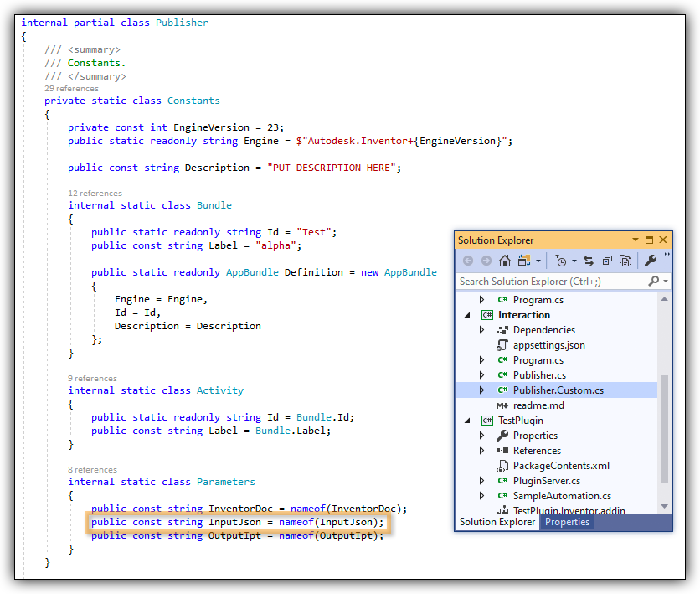Click the Solution Explorer vertical scrollbar thumb
Screen dimensions: 700x594
tap(664, 429)
